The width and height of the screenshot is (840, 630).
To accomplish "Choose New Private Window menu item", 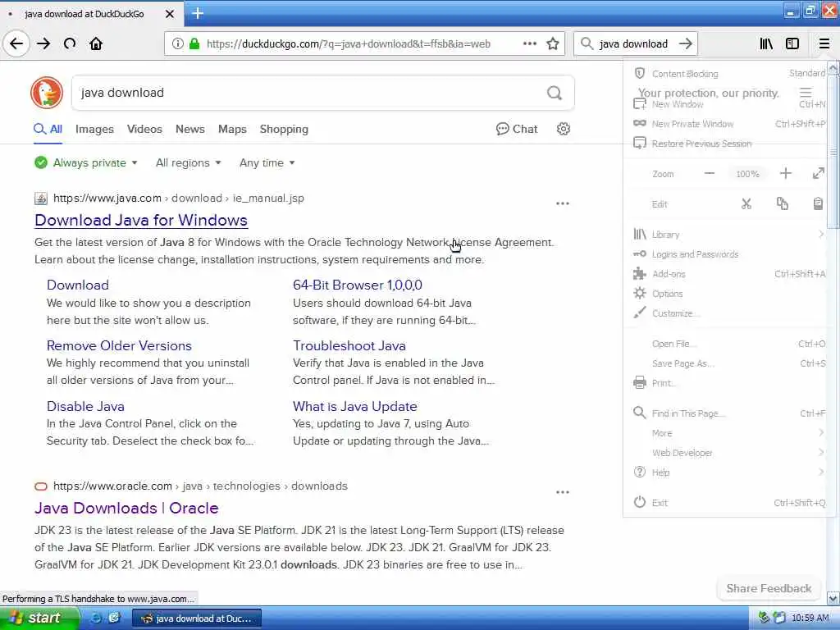I will point(728,124).
